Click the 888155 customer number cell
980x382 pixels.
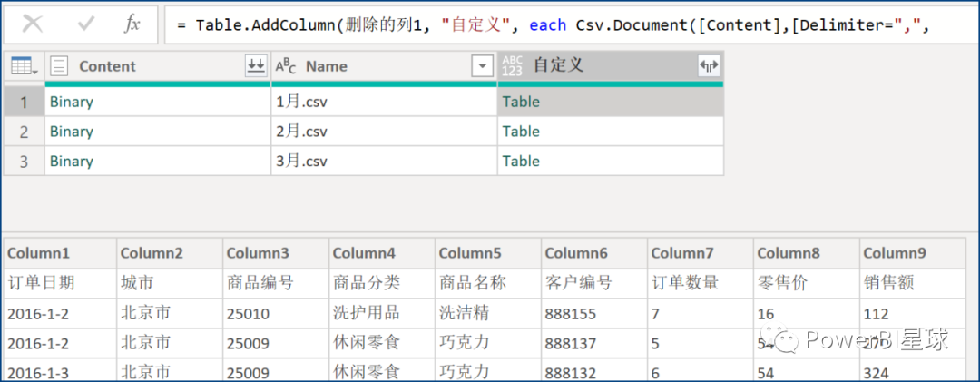(x=594, y=313)
